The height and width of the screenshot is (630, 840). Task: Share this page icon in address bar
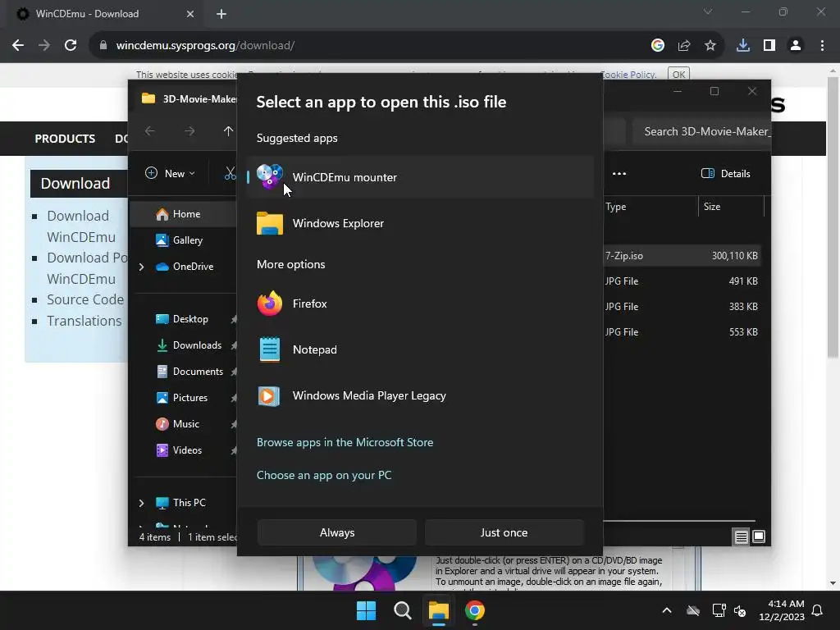[x=683, y=46]
